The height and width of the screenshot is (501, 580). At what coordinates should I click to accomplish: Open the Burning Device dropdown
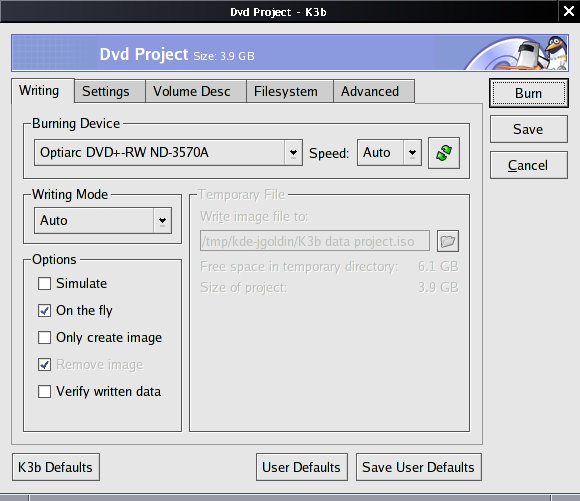168,152
